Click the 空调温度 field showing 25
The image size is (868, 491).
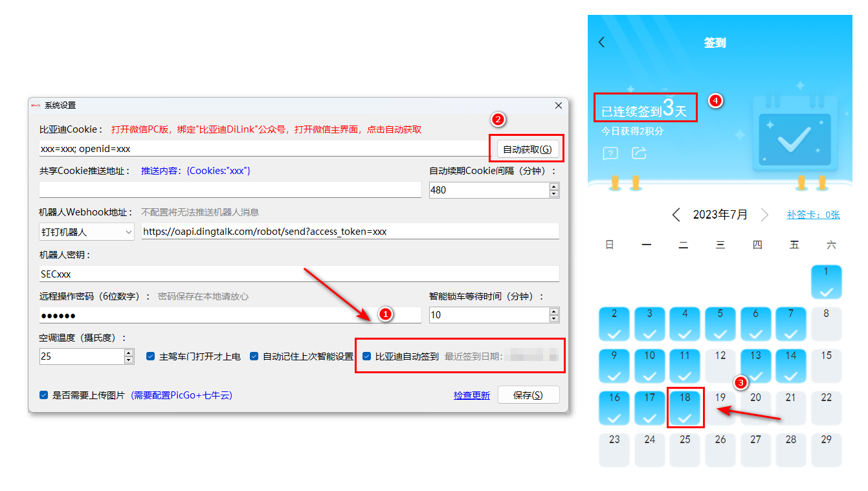point(82,356)
